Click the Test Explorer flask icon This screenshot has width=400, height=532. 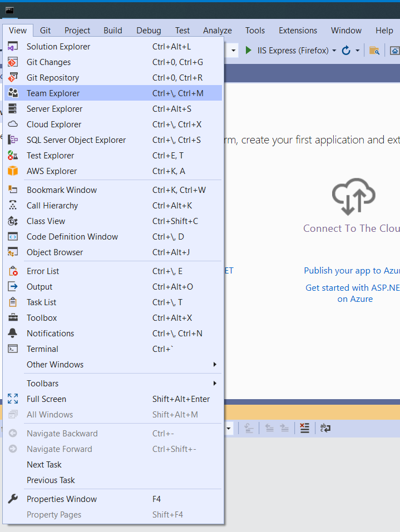(x=13, y=156)
